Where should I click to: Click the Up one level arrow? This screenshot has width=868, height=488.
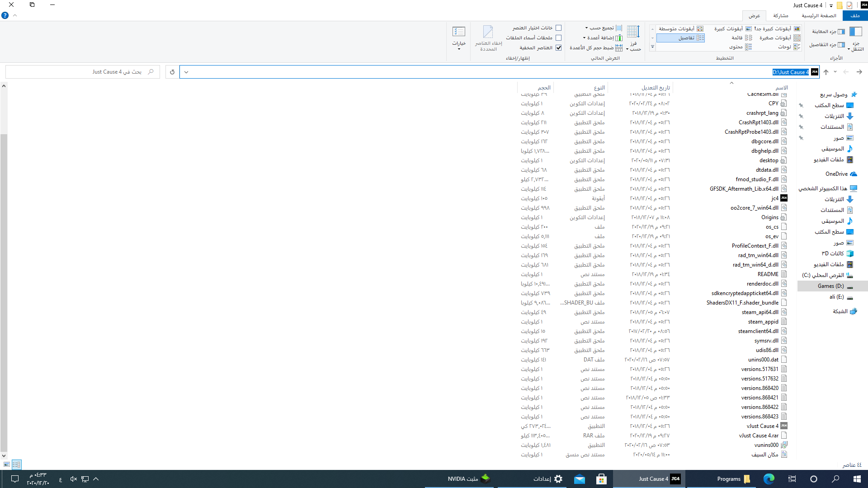pos(826,72)
